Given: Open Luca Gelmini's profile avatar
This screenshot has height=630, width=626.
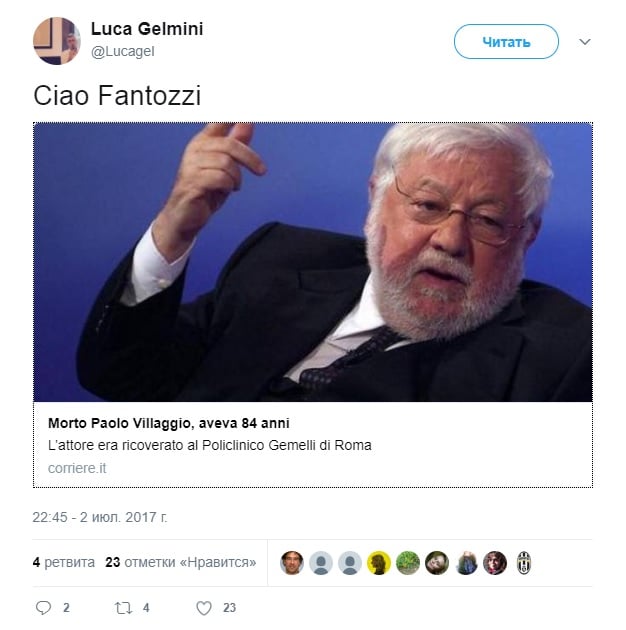Looking at the screenshot, I should click(x=57, y=41).
